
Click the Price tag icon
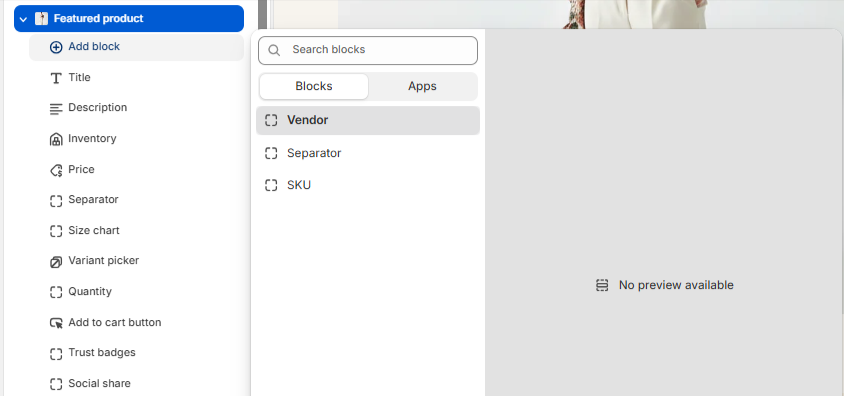(x=56, y=170)
